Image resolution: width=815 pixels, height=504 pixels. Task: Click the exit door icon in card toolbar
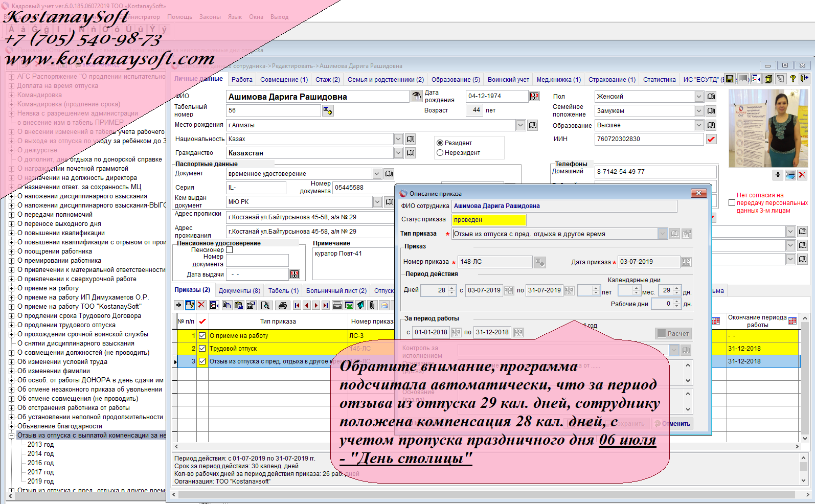(805, 79)
